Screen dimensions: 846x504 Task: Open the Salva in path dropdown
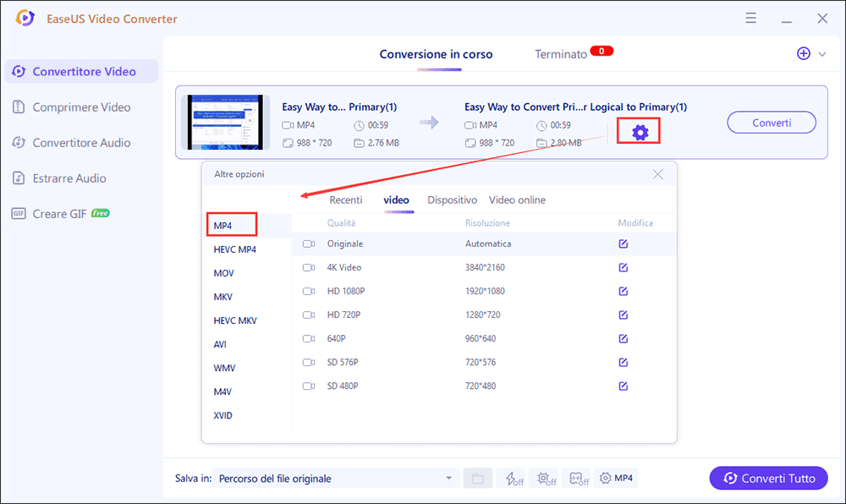[x=336, y=478]
